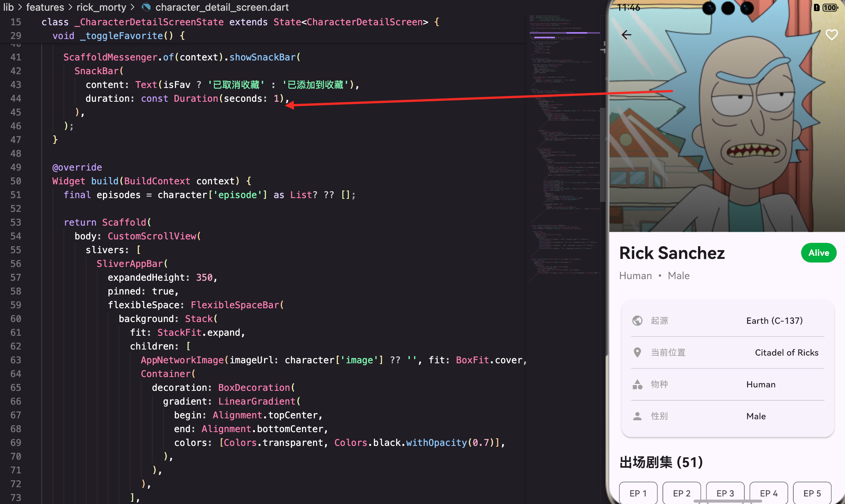Expand the features breadcrumb segment
845x504 pixels.
click(x=45, y=7)
